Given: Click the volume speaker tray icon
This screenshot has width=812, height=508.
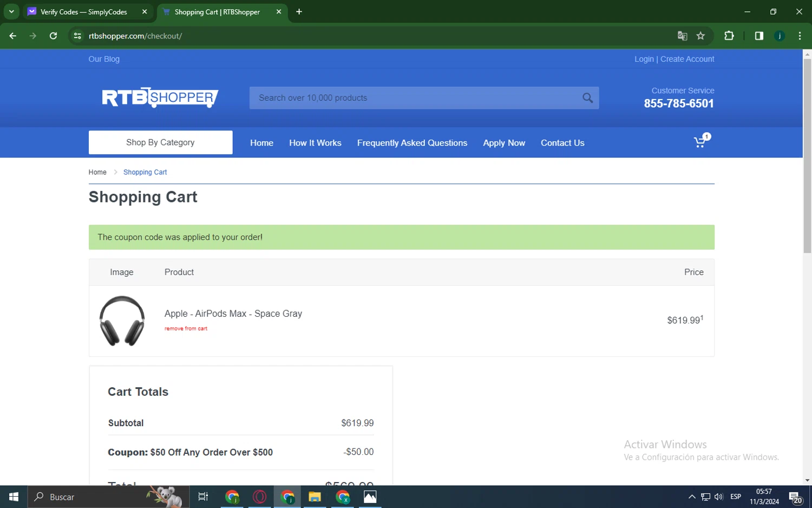Looking at the screenshot, I should click(x=719, y=497).
